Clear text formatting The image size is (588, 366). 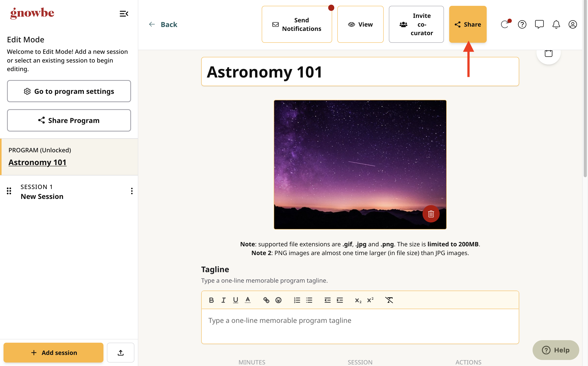[x=389, y=300]
